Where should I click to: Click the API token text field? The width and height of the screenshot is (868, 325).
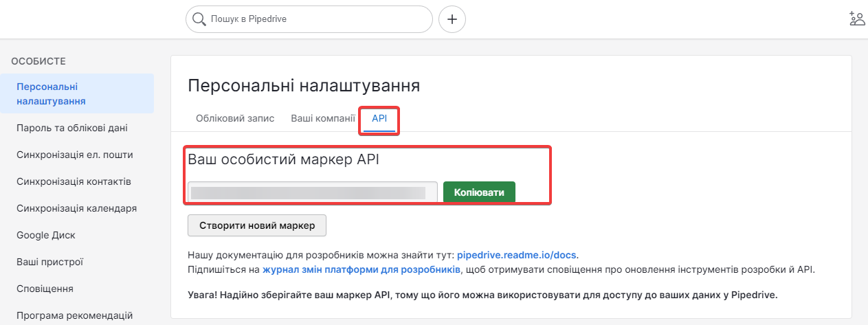[313, 192]
